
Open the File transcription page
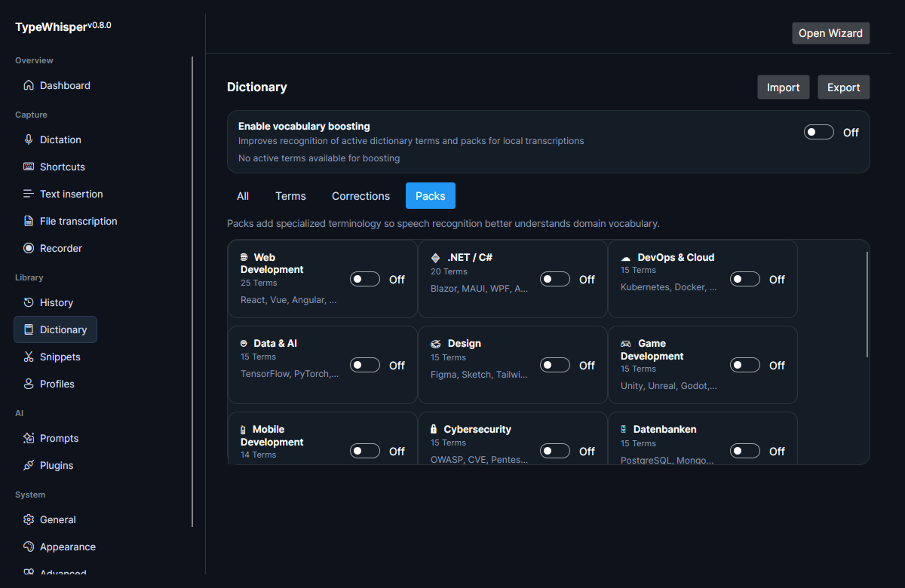click(x=70, y=221)
